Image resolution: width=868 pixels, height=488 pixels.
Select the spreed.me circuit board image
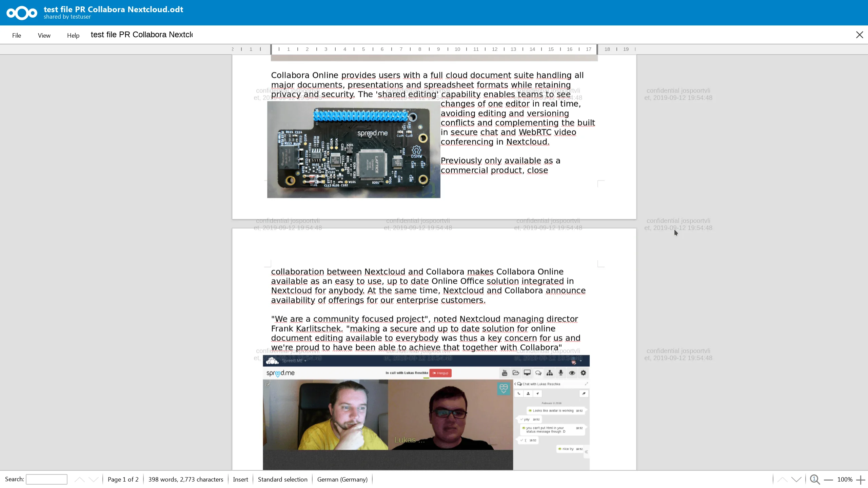[354, 149]
